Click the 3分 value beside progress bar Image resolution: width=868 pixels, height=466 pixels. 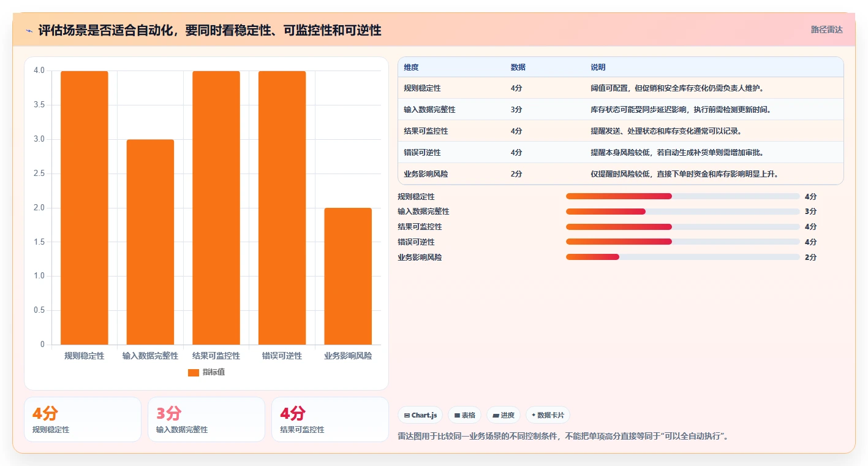(x=810, y=212)
